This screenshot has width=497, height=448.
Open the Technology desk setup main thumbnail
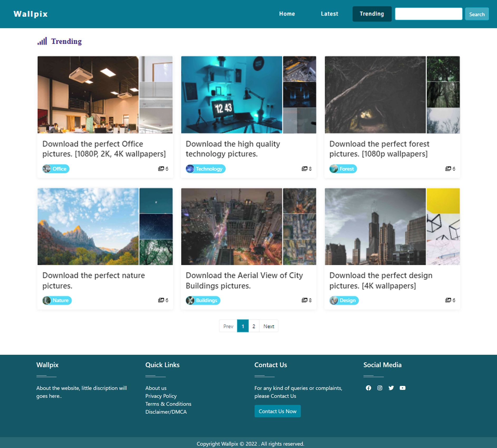pos(231,95)
